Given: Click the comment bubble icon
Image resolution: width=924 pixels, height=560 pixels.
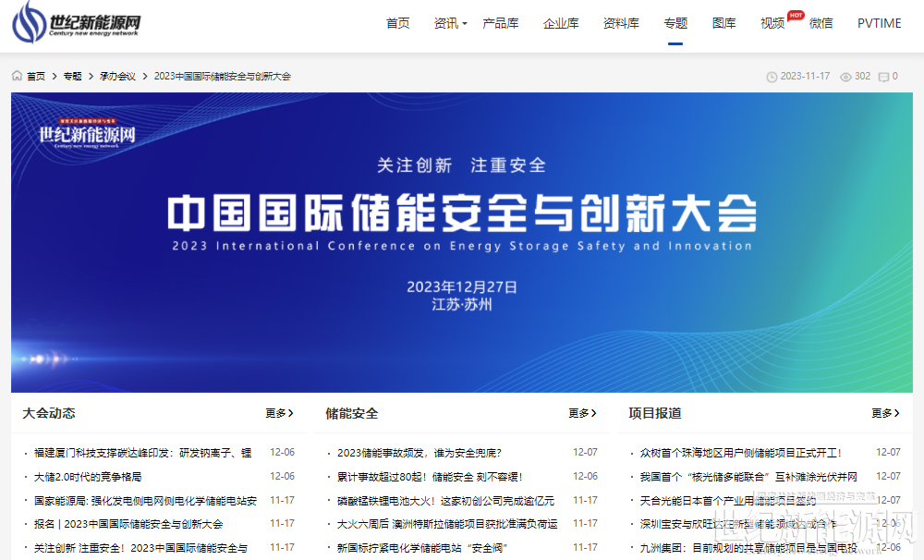Looking at the screenshot, I should 883,77.
